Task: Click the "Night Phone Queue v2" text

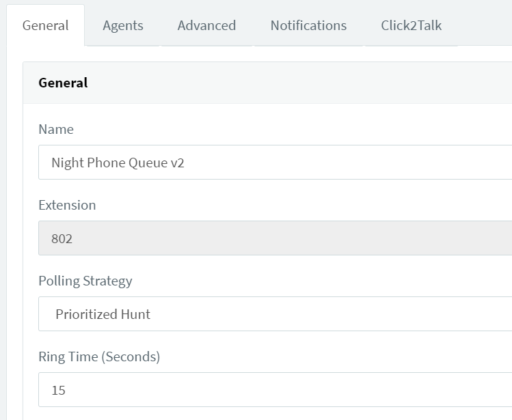Action: [118, 163]
